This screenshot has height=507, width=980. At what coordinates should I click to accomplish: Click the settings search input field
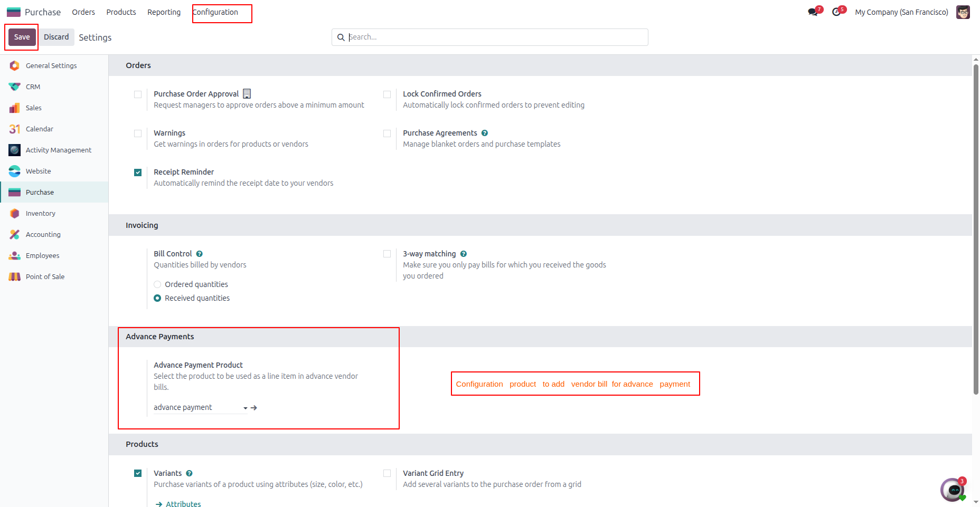496,37
